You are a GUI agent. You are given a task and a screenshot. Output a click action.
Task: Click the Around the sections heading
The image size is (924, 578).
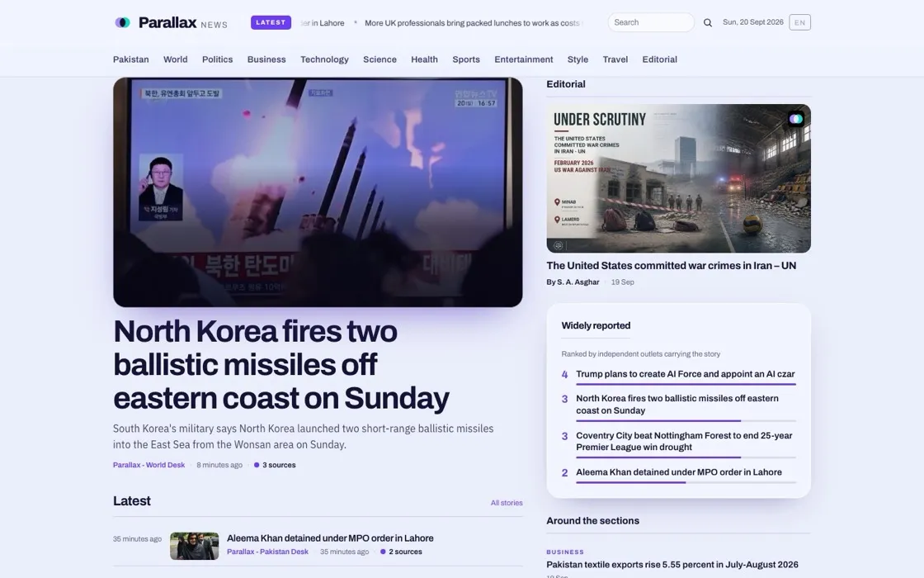click(593, 521)
